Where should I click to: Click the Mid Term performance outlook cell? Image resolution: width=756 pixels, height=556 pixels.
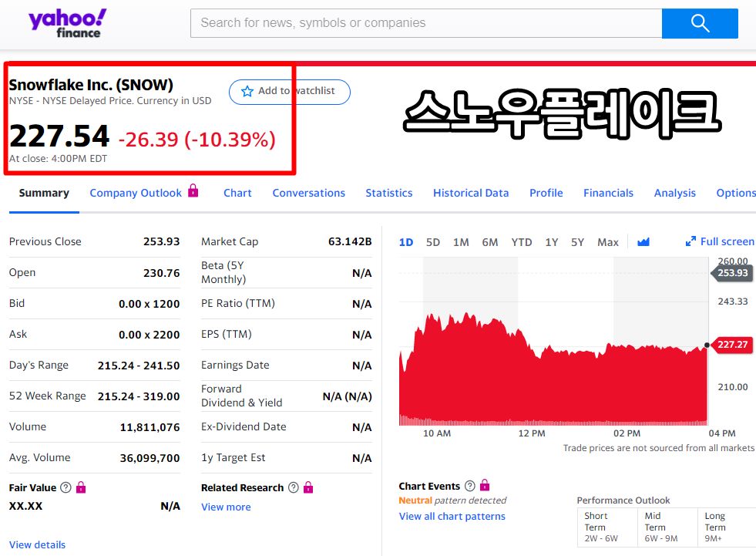point(667,527)
